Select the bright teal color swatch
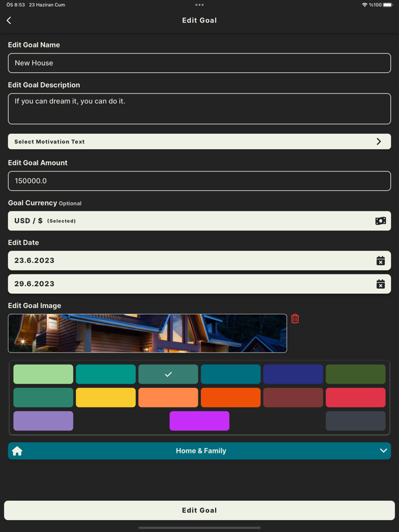The image size is (399, 532). point(105,374)
